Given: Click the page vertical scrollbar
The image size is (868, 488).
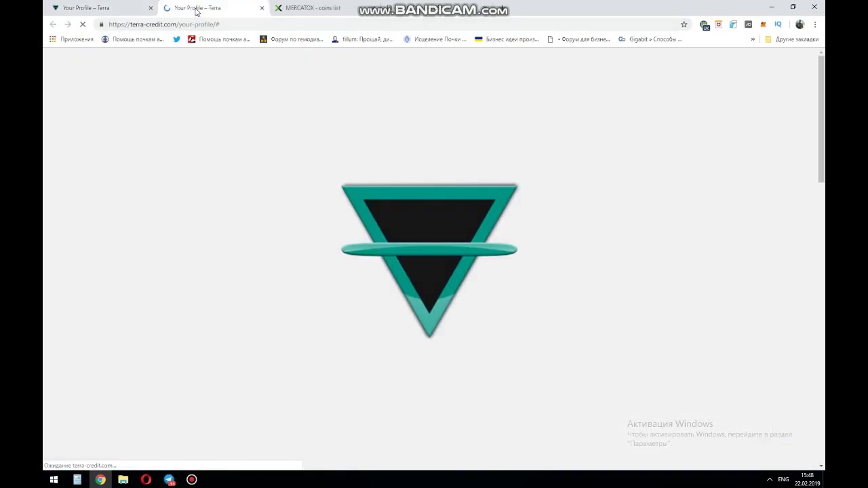Looking at the screenshot, I should [x=821, y=120].
